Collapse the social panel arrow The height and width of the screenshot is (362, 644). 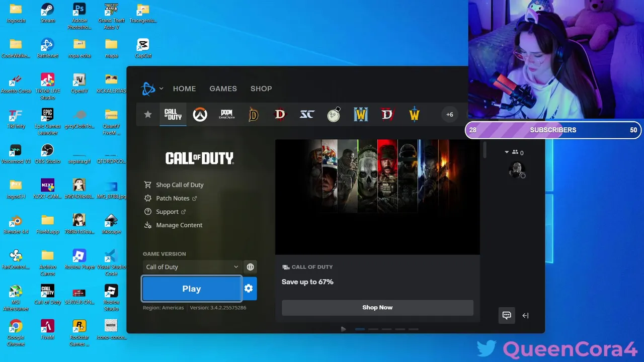[525, 316]
